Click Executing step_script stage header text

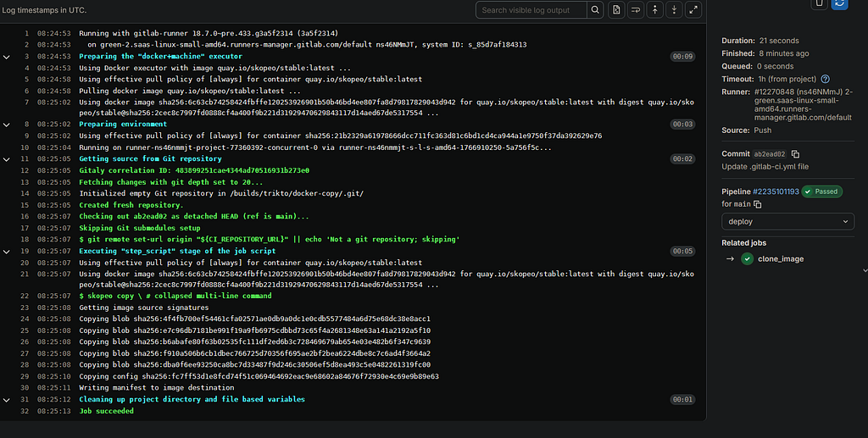[x=177, y=251]
